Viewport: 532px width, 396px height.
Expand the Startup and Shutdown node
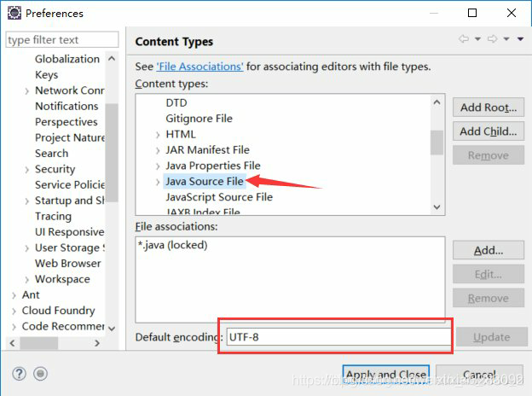pyautogui.click(x=26, y=201)
